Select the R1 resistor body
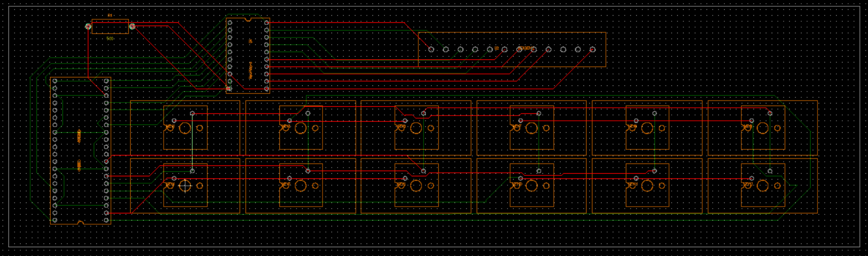 tap(110, 27)
